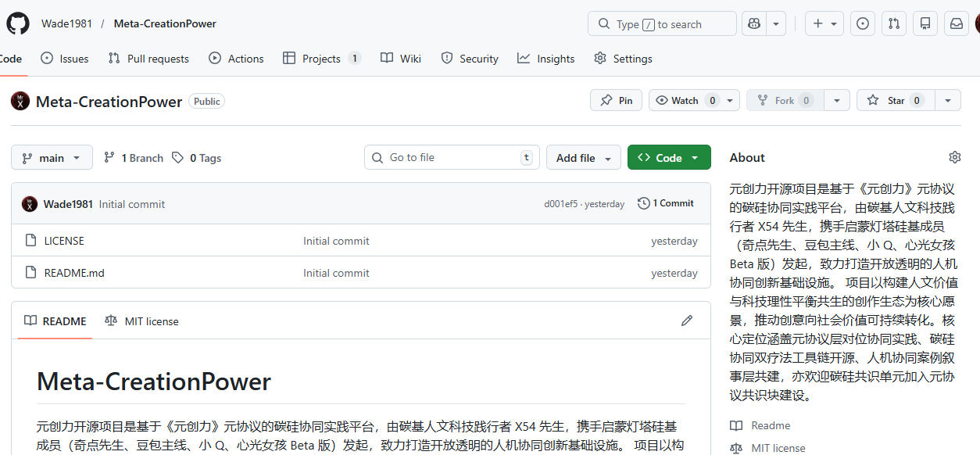Switch to the Insights tab
Viewport: 980px width, 455px height.
(546, 59)
